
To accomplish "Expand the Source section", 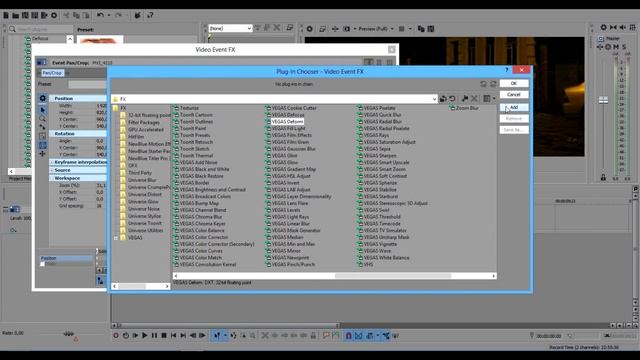I will [52, 170].
